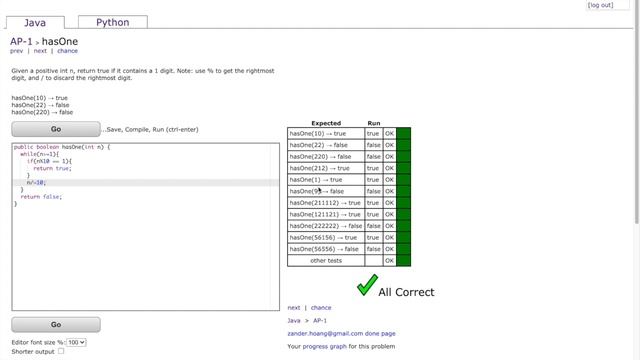Screen dimensions: 640x360
Task: Click the hasOne(220) → false result row
Action: coord(349,157)
